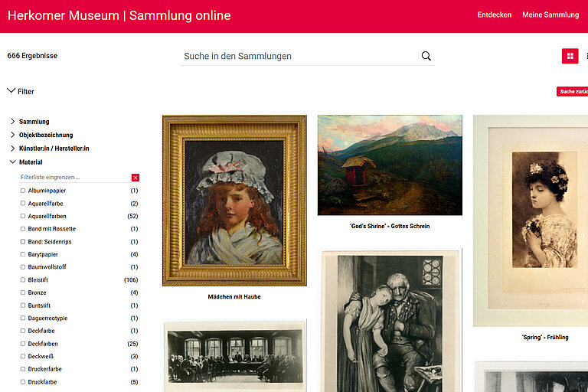Collapse the Material filter section
Image resolution: width=588 pixels, height=392 pixels.
(x=13, y=162)
